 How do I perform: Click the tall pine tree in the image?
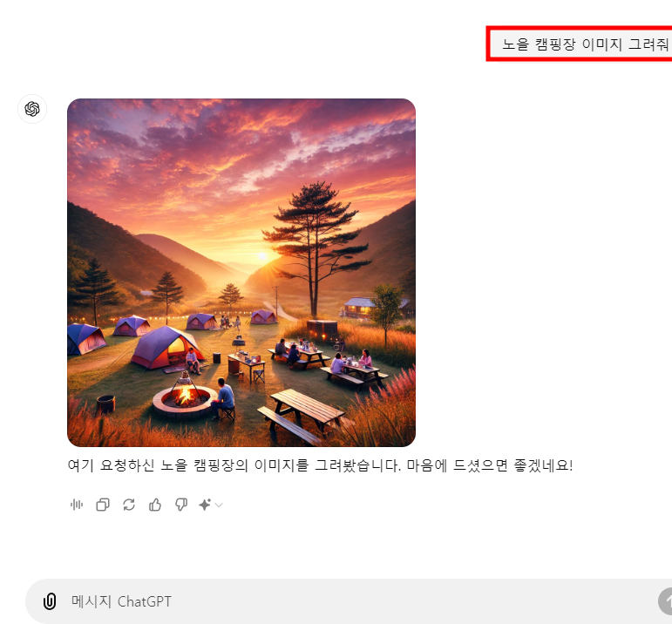tap(316, 248)
